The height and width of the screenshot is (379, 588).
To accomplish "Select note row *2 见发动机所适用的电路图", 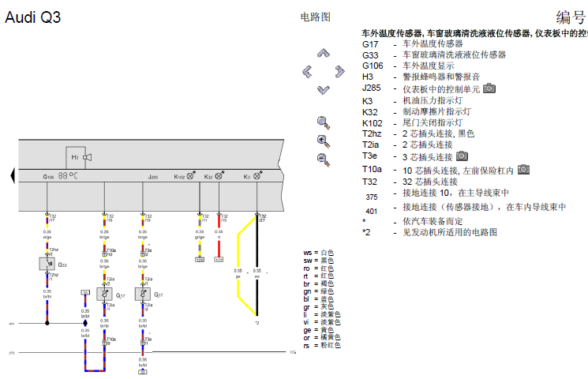I will (x=429, y=232).
